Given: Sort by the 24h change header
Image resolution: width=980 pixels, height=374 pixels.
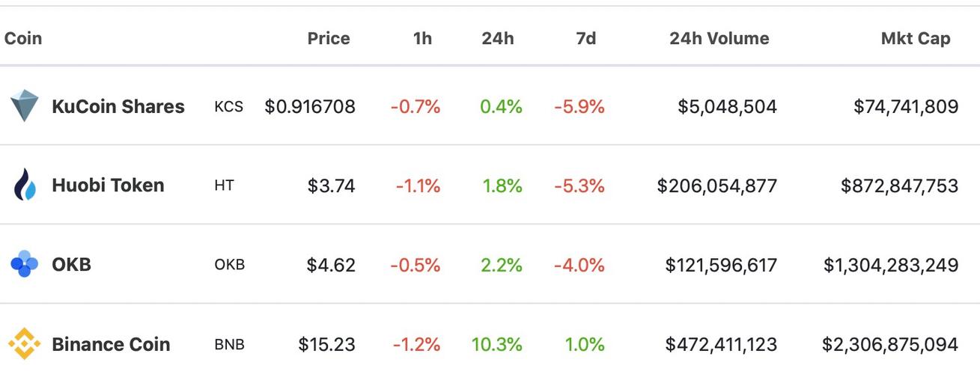Looking at the screenshot, I should pyautogui.click(x=498, y=38).
